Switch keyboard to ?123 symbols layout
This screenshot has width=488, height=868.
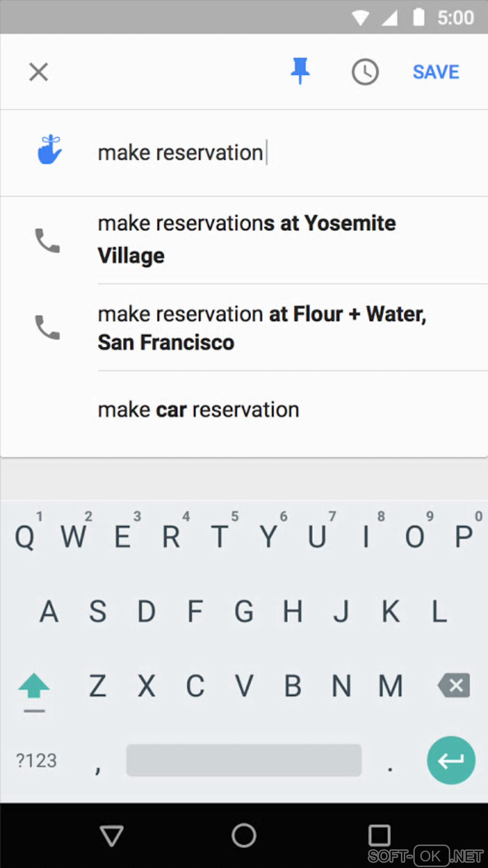point(36,760)
